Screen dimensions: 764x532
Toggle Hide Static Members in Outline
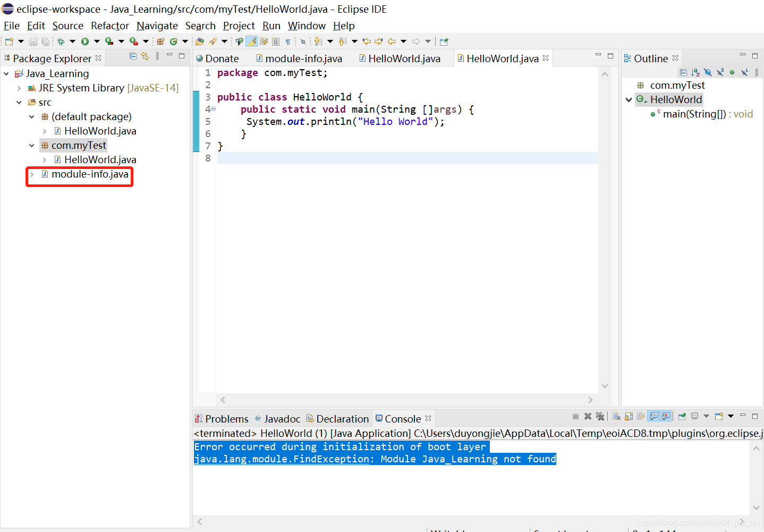coord(720,72)
